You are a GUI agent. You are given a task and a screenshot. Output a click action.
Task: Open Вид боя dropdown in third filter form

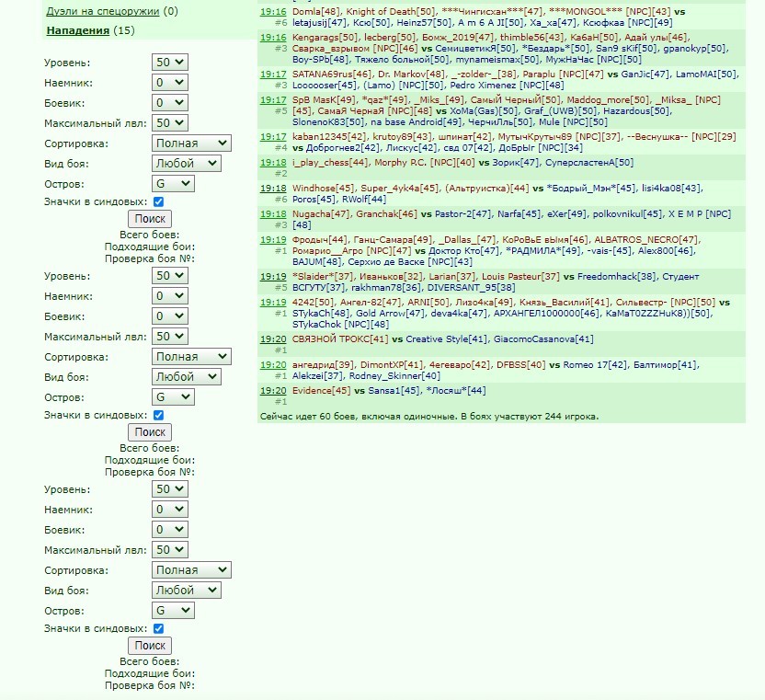pos(187,590)
